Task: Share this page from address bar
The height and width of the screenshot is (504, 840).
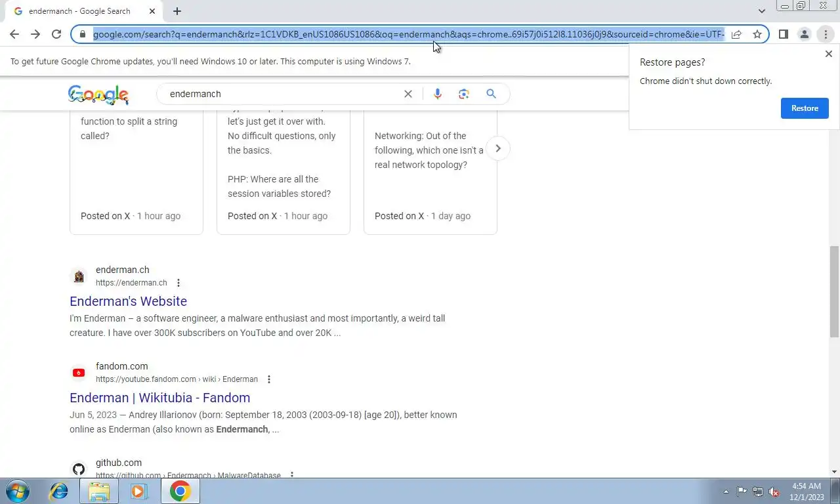Action: [x=736, y=34]
